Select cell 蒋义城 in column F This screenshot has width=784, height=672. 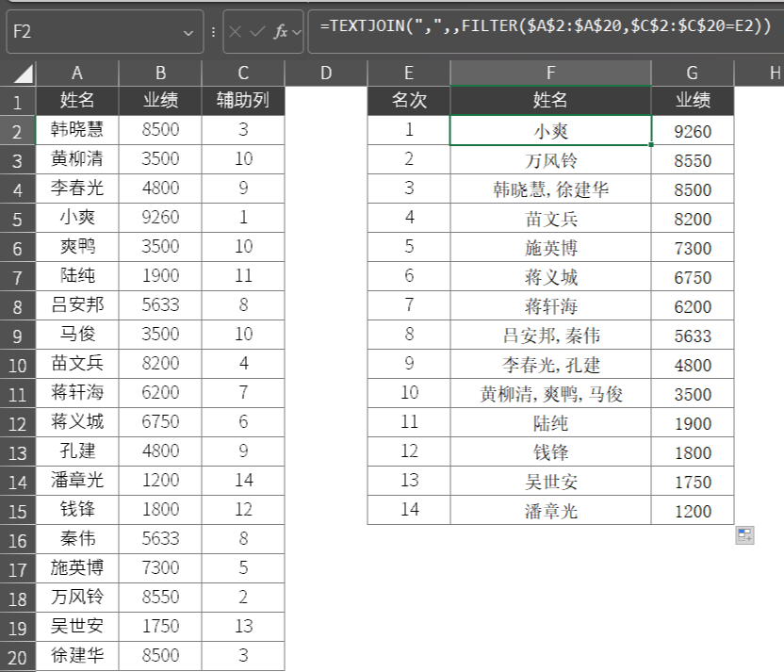[550, 276]
